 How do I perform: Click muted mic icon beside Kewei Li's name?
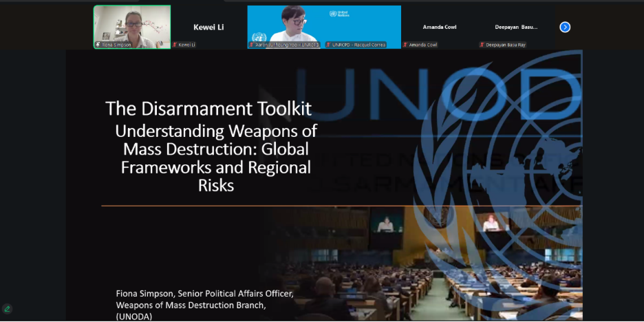(175, 45)
